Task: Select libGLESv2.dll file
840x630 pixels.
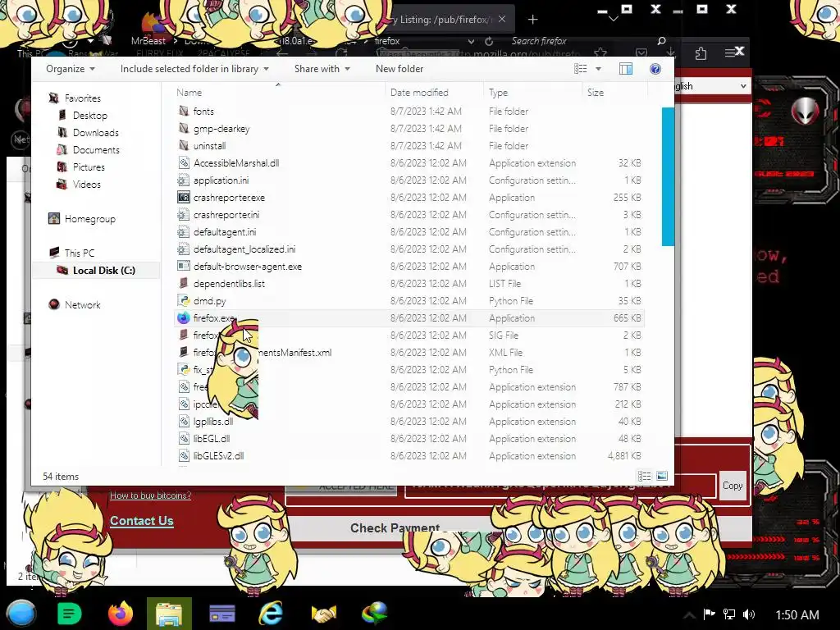Action: point(218,455)
